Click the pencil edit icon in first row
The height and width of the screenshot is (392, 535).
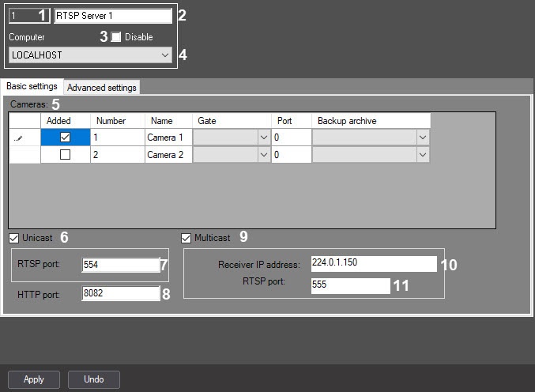coord(17,138)
